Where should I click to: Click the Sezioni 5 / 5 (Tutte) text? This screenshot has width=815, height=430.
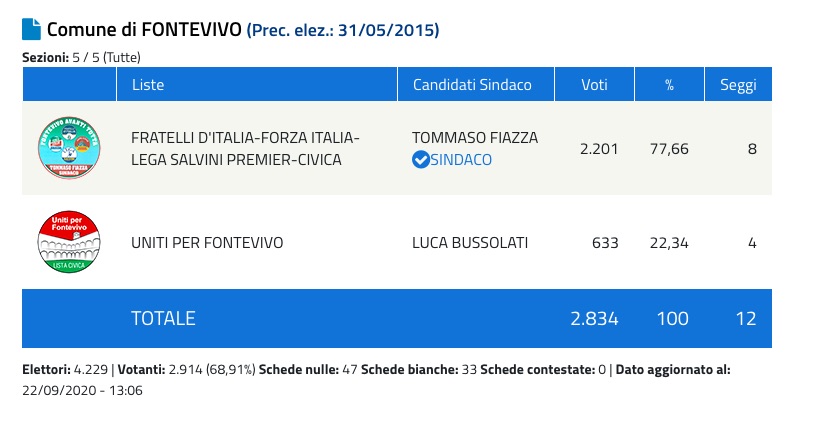coord(81,58)
